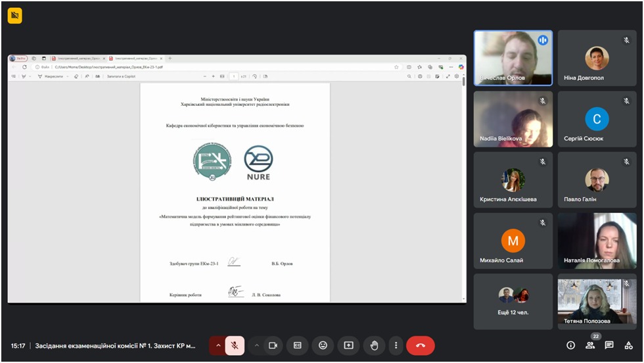This screenshot has height=363, width=644.
Task: Open meeting details info icon
Action: click(x=570, y=345)
